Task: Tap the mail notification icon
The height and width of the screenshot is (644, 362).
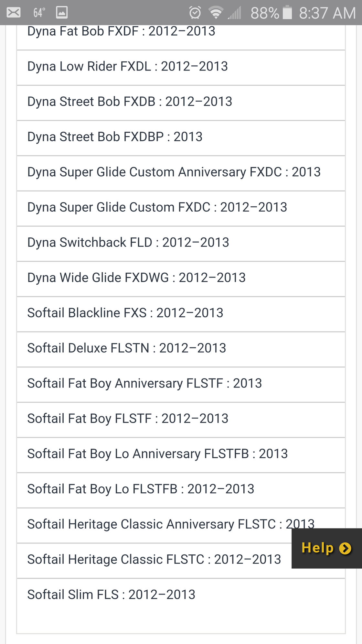Action: 14,13
